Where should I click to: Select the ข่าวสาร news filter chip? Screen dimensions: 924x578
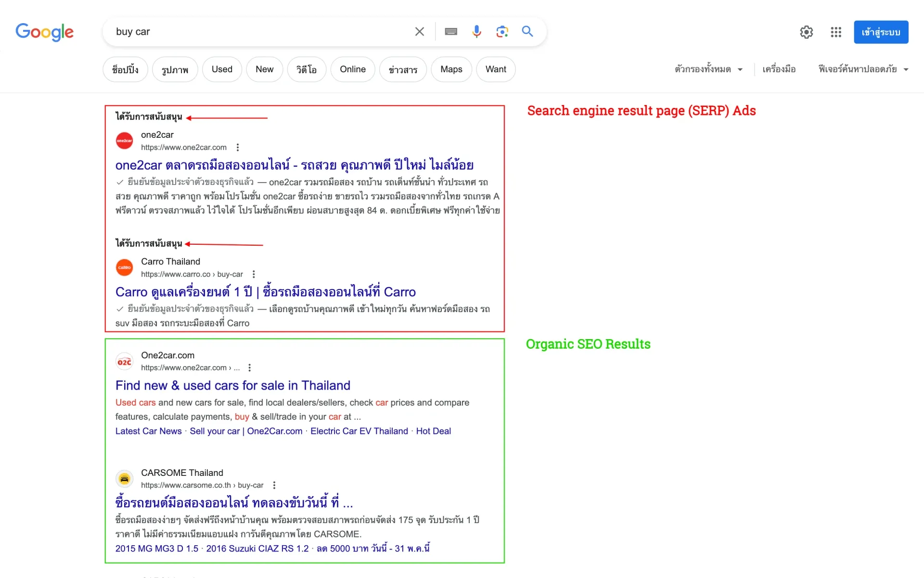pos(403,69)
